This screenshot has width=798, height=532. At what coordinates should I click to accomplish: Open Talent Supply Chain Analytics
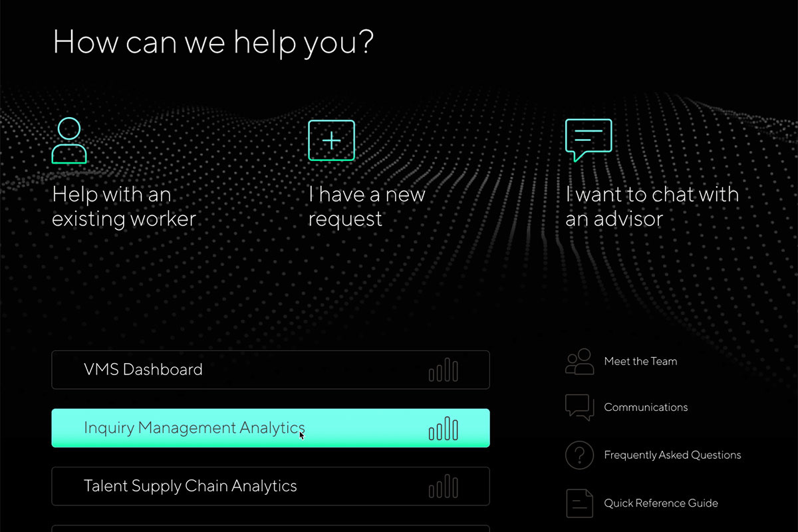270,486
